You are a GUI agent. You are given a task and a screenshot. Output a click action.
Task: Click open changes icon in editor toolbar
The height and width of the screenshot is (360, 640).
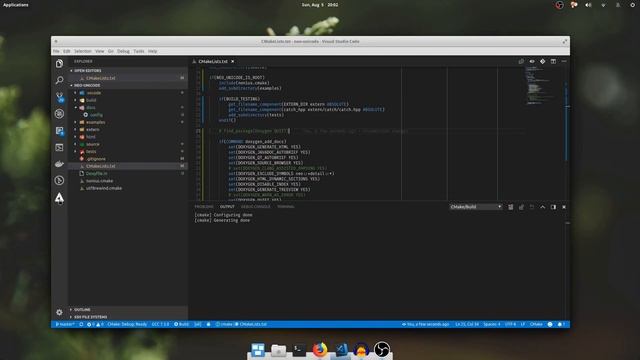point(521,61)
